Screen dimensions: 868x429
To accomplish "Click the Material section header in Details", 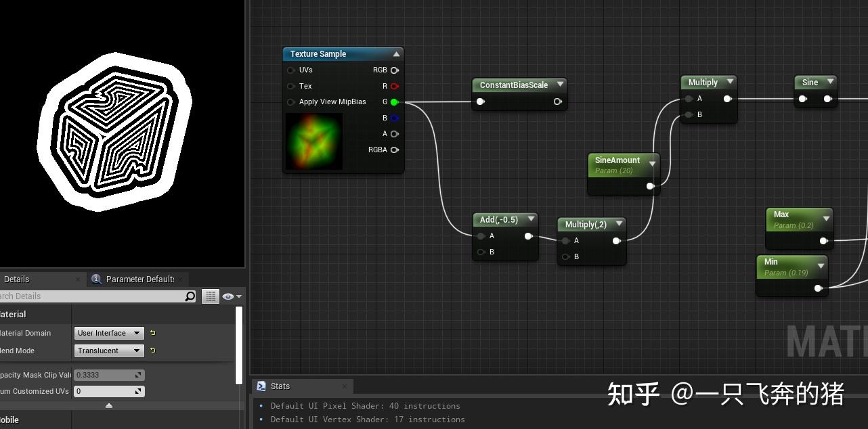I will pyautogui.click(x=14, y=314).
